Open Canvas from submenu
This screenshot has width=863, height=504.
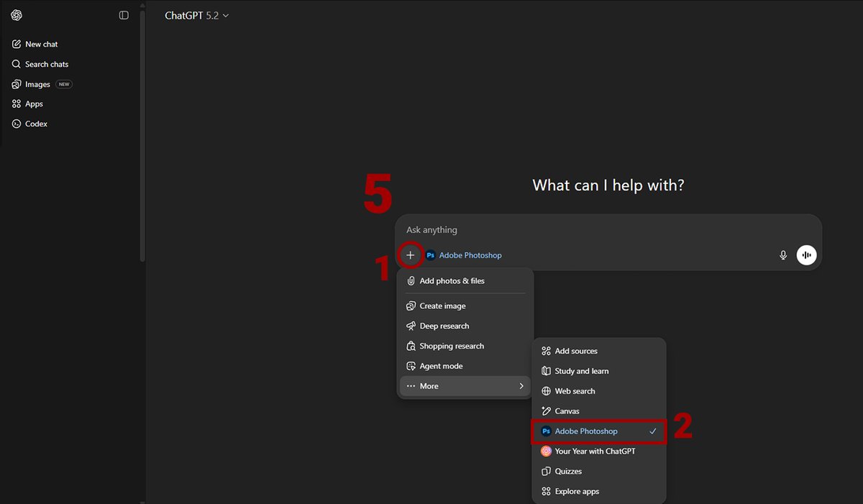click(599, 411)
